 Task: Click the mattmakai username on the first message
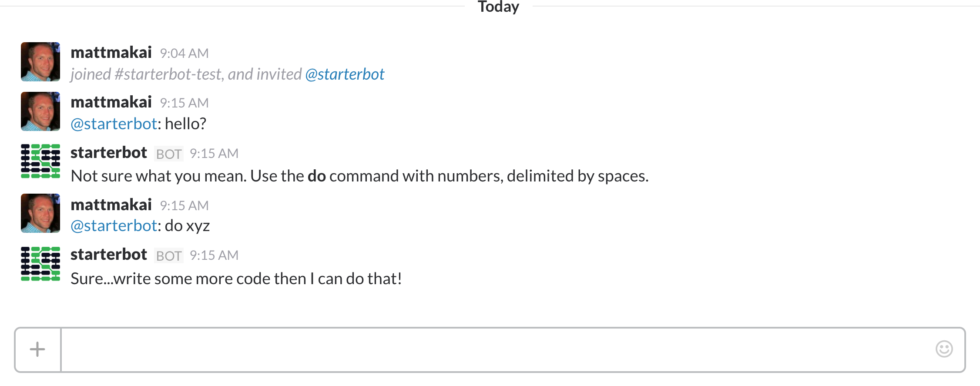tap(111, 52)
